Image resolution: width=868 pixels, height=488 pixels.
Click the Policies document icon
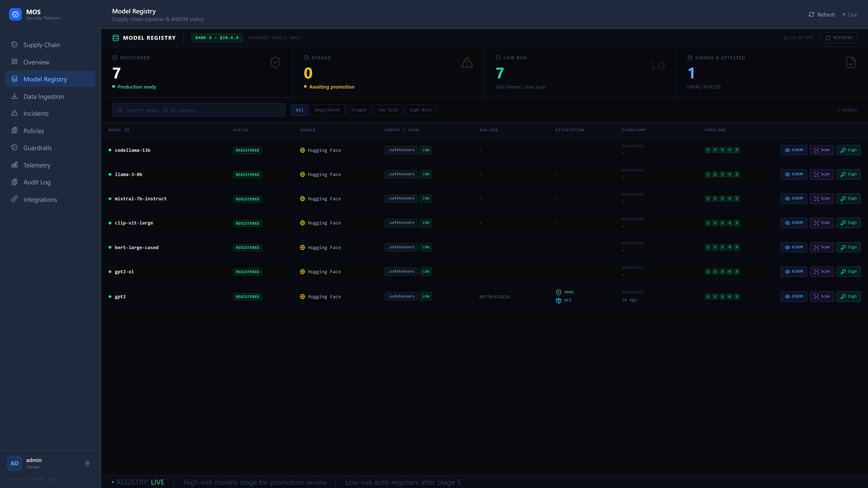click(x=15, y=131)
